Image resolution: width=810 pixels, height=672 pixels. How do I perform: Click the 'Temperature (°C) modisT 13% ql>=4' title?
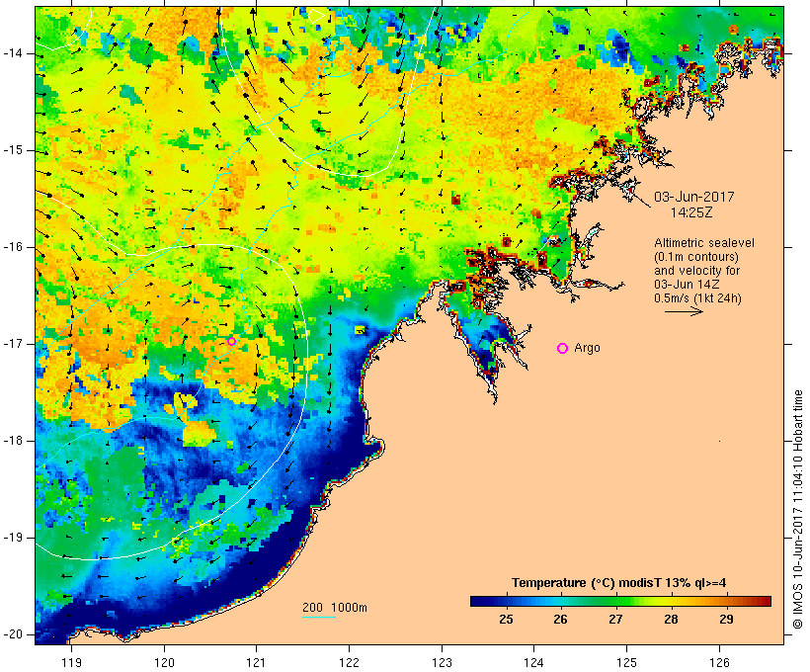(619, 583)
